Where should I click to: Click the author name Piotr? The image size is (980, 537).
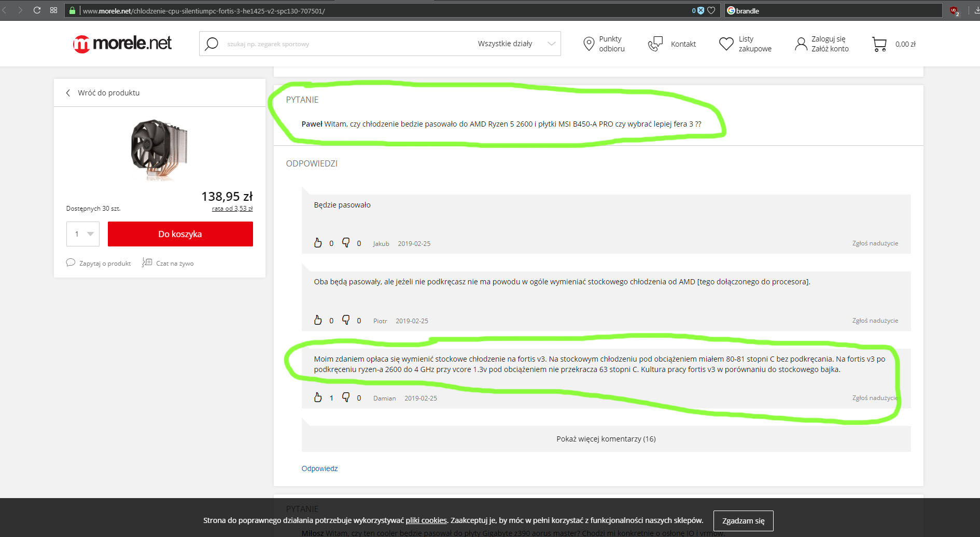click(380, 321)
